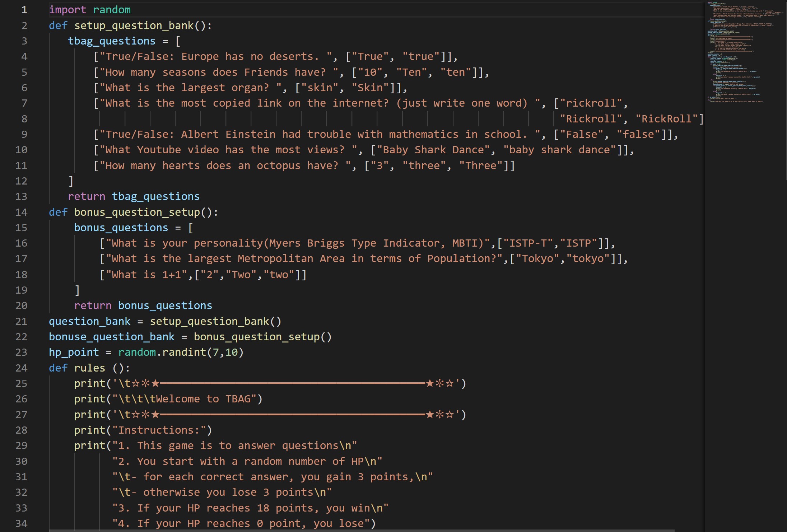Click the "Baby Shark Dance" string
This screenshot has width=787, height=532.
pyautogui.click(x=433, y=150)
